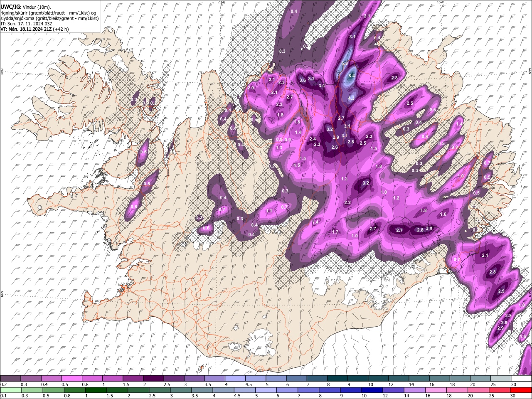Click the 2.2 value label on the map
This screenshot has height=399, width=532.
[x=347, y=202]
